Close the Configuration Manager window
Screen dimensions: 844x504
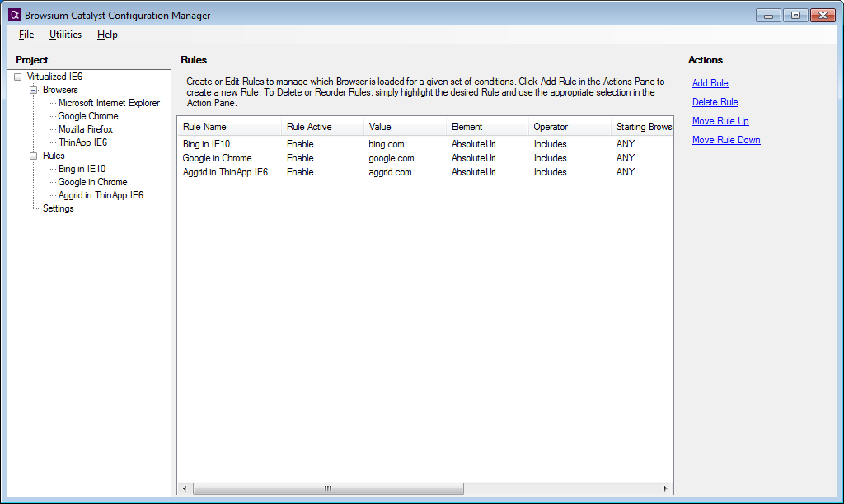pos(823,16)
